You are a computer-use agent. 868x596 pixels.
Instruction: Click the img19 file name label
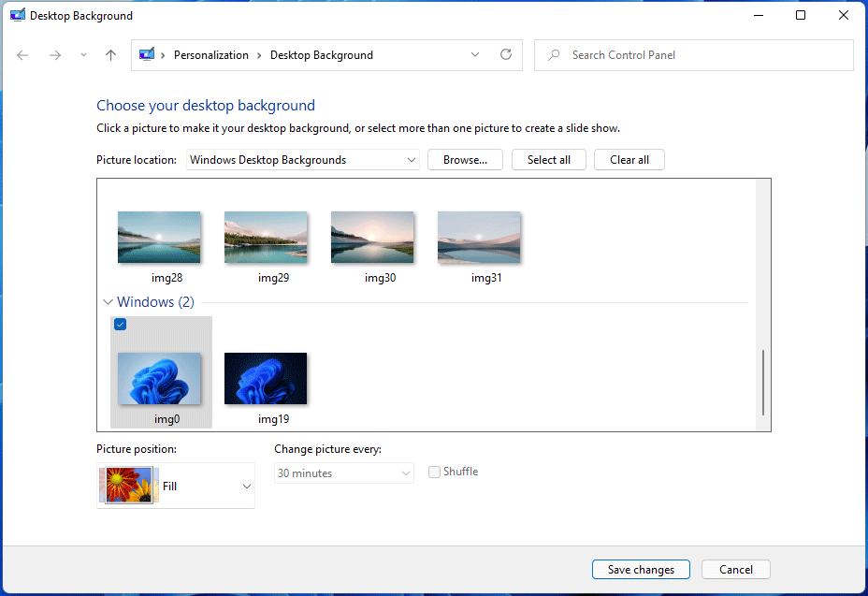273,419
